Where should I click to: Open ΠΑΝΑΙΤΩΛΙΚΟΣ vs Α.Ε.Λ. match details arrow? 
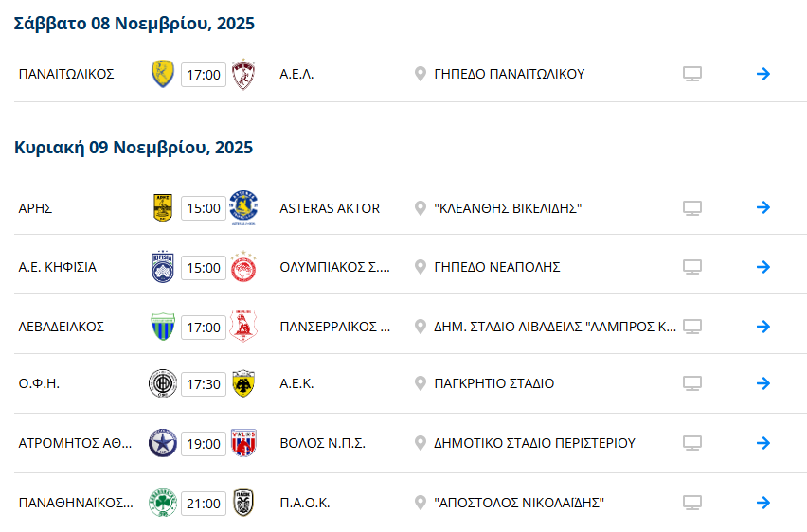[763, 74]
